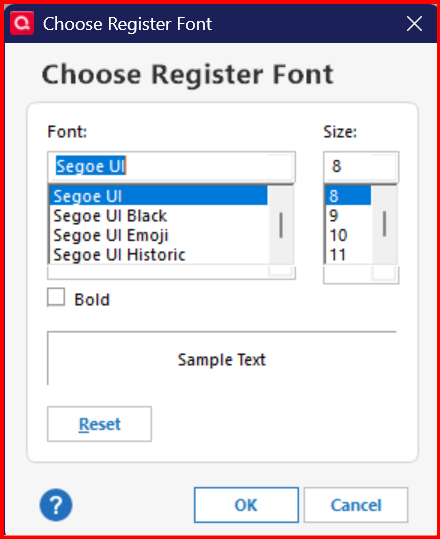Click the blue help question mark icon

tap(56, 505)
